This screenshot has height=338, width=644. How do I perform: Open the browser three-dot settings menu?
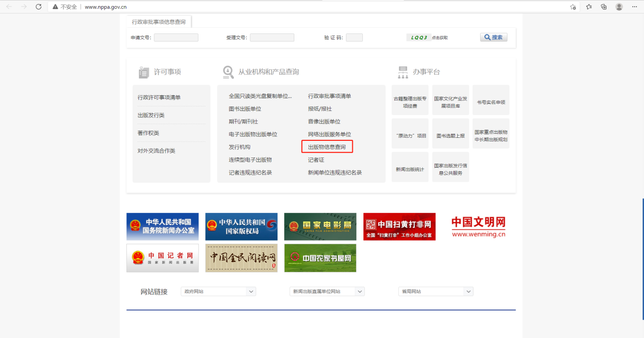coord(634,7)
